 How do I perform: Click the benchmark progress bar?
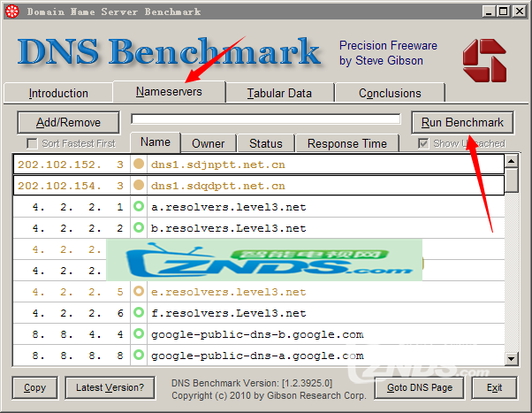tap(266, 119)
